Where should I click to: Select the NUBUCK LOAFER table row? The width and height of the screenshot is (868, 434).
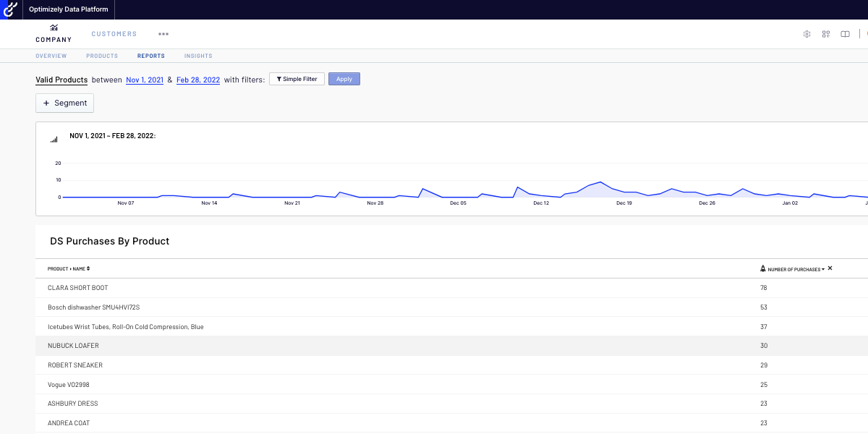[289, 346]
